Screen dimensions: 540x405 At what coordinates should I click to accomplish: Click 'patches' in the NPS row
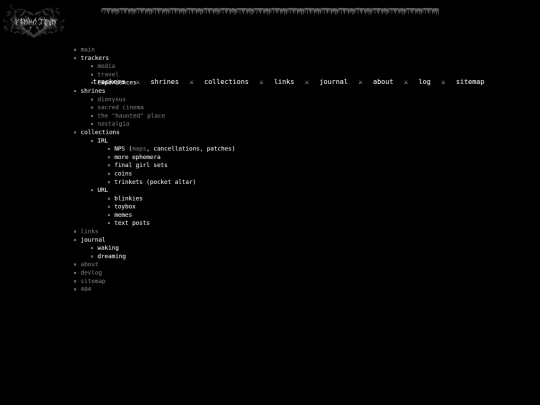219,149
